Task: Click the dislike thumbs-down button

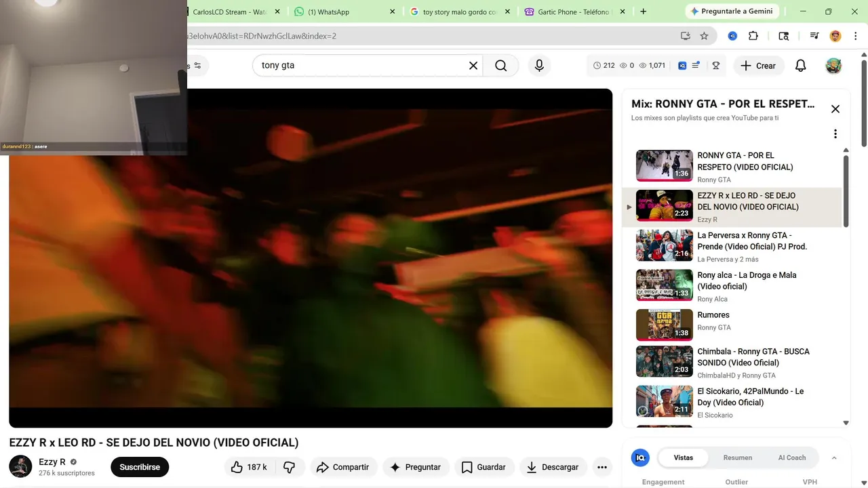Action: coord(290,467)
